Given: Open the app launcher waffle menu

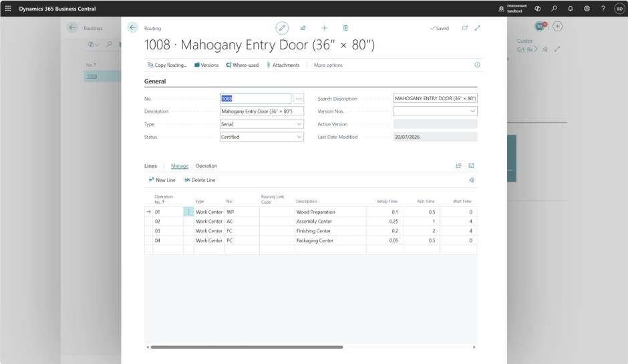Looking at the screenshot, I should (8, 9).
